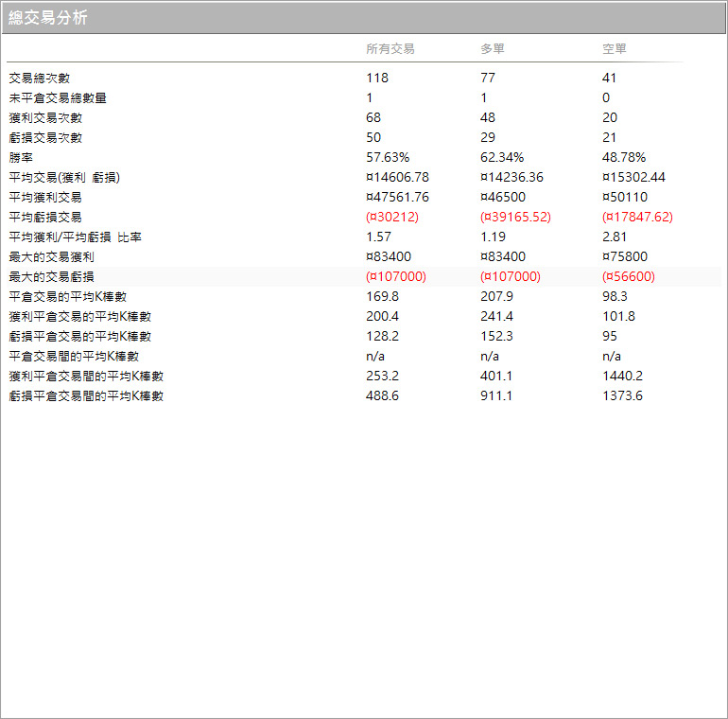Click the red (¤30212) average loss value
Image resolution: width=728 pixels, height=719 pixels.
[x=391, y=218]
